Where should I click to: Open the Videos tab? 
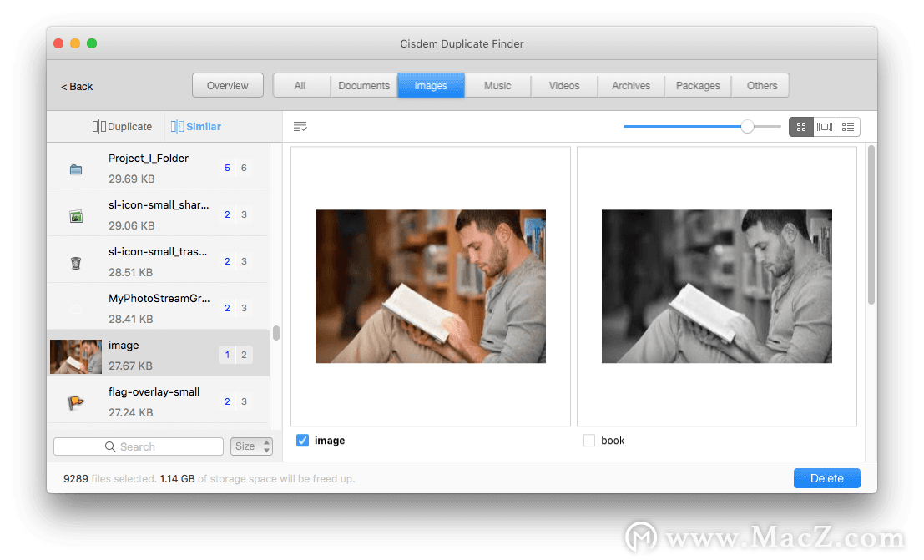tap(564, 85)
